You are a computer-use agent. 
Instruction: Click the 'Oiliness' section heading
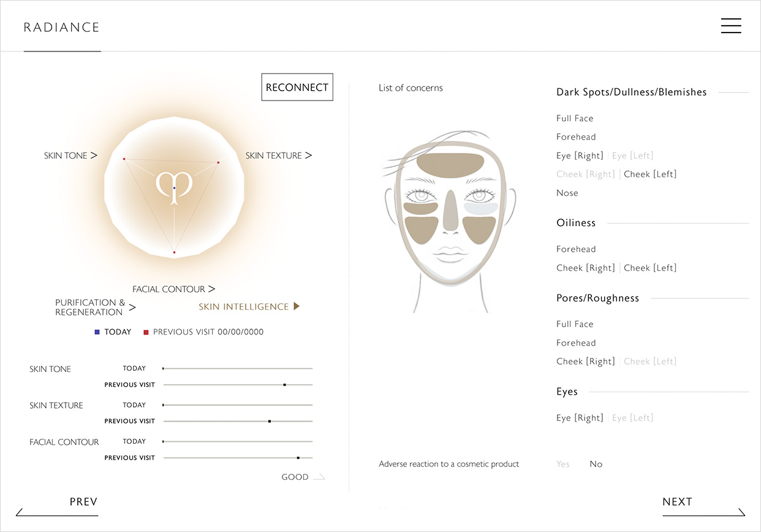coord(576,223)
